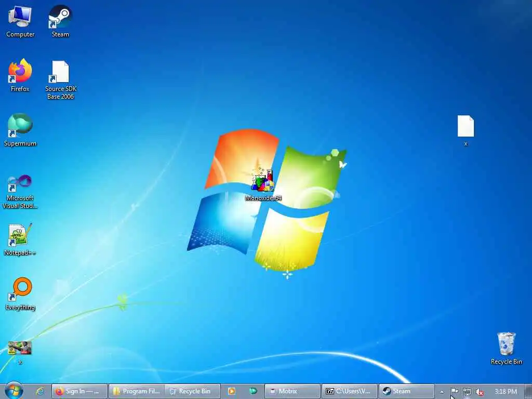The width and height of the screenshot is (532, 399).
Task: Select the Everything search shortcut
Action: click(x=20, y=294)
